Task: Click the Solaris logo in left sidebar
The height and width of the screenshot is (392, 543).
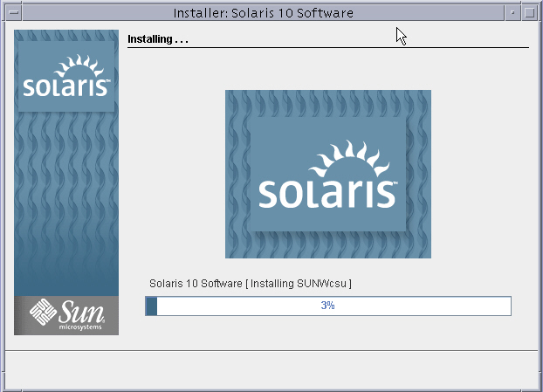Action: pyautogui.click(x=66, y=76)
